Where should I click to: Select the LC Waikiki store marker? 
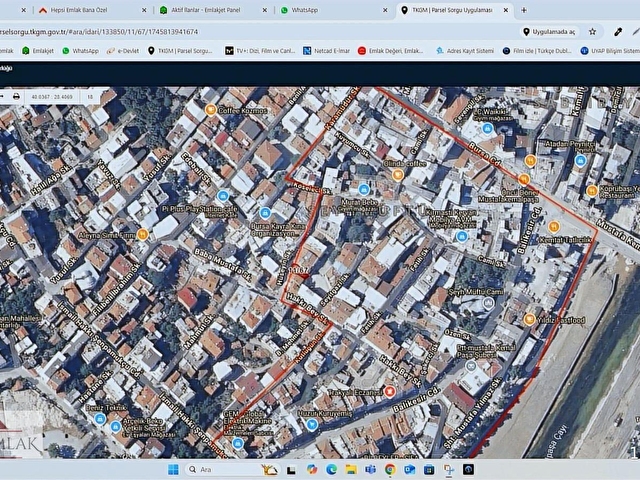pos(487,129)
